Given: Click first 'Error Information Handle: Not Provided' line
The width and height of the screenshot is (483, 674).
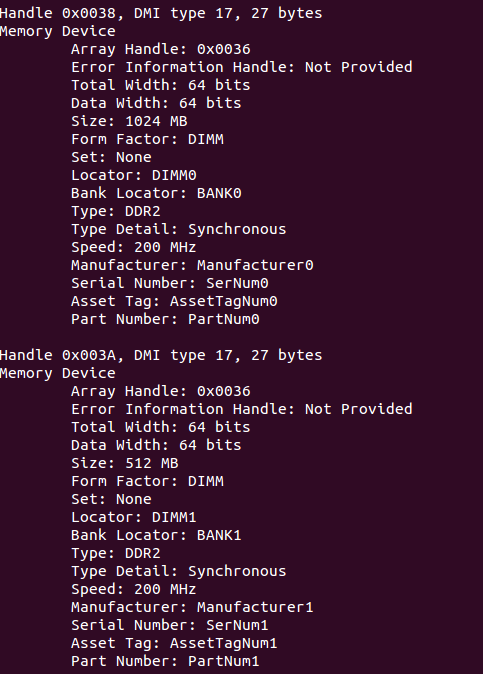Looking at the screenshot, I should (x=242, y=67).
